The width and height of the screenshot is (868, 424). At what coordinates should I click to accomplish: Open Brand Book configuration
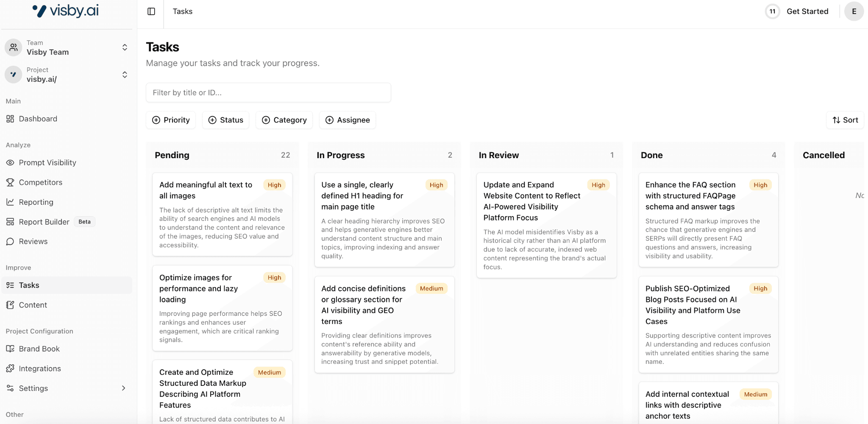pyautogui.click(x=67, y=349)
